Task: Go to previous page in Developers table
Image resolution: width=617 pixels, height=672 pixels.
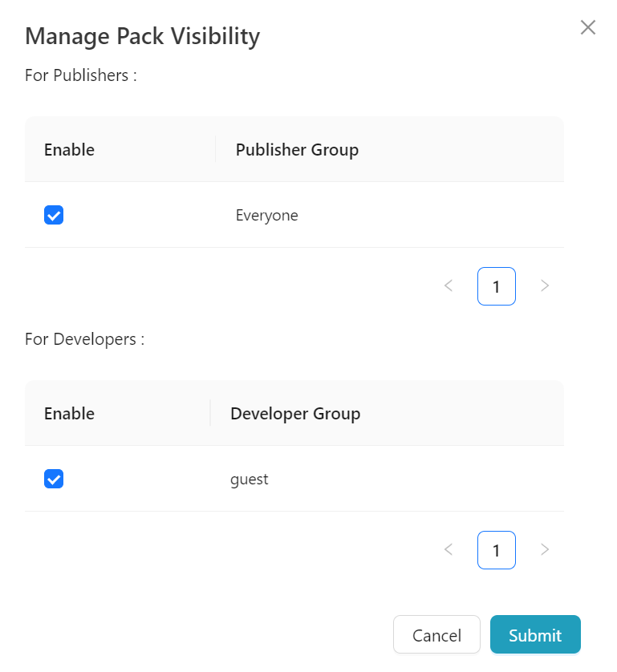Action: tap(449, 550)
